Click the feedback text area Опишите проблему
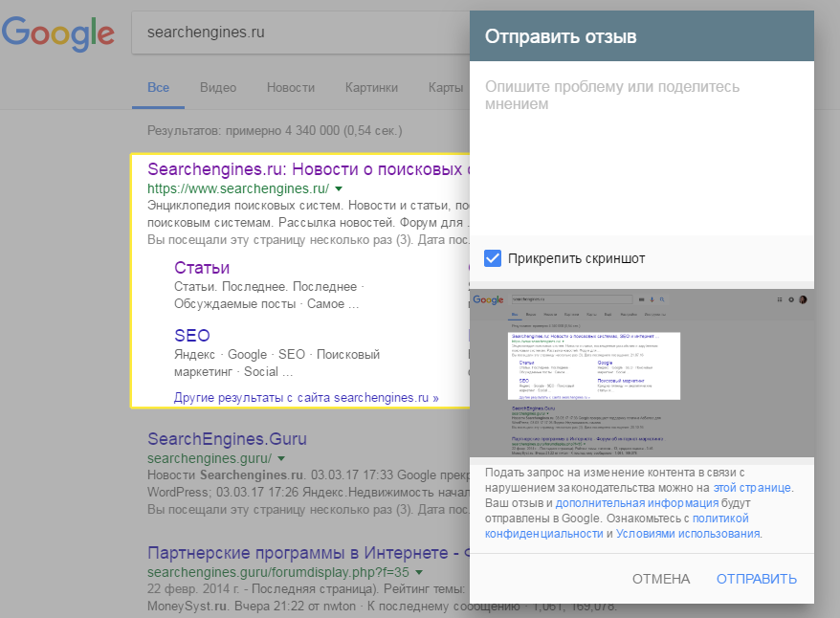The image size is (840, 618). [x=642, y=148]
